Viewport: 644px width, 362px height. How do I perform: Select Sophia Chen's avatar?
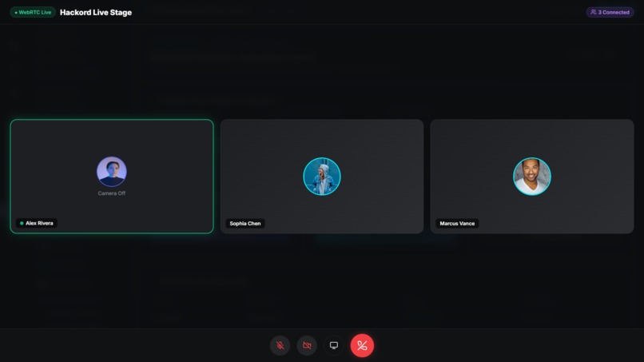tap(322, 177)
